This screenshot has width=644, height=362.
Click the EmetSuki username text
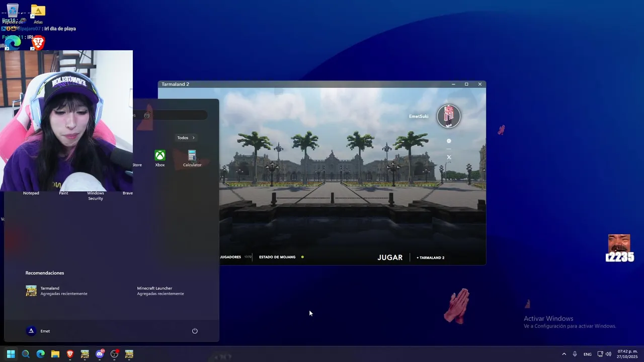tap(419, 116)
